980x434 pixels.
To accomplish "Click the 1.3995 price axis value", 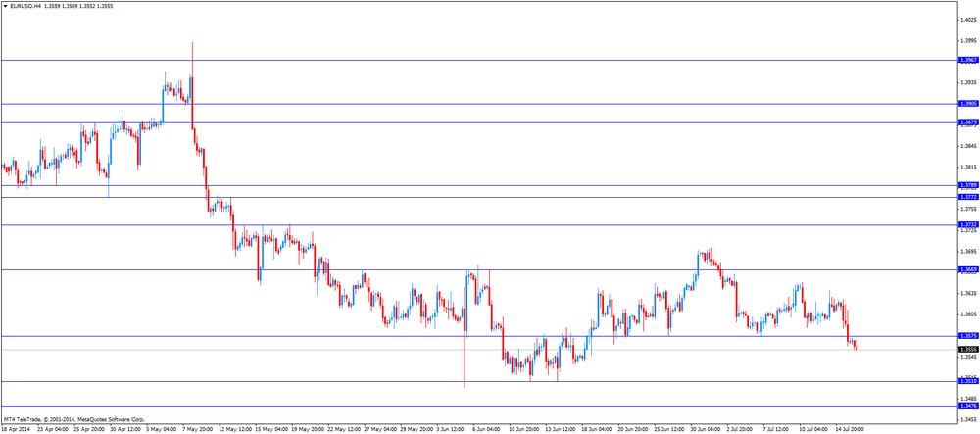I will 970,40.
